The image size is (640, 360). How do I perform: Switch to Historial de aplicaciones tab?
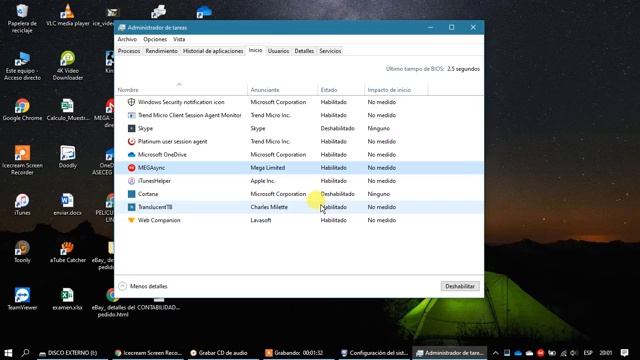click(213, 51)
